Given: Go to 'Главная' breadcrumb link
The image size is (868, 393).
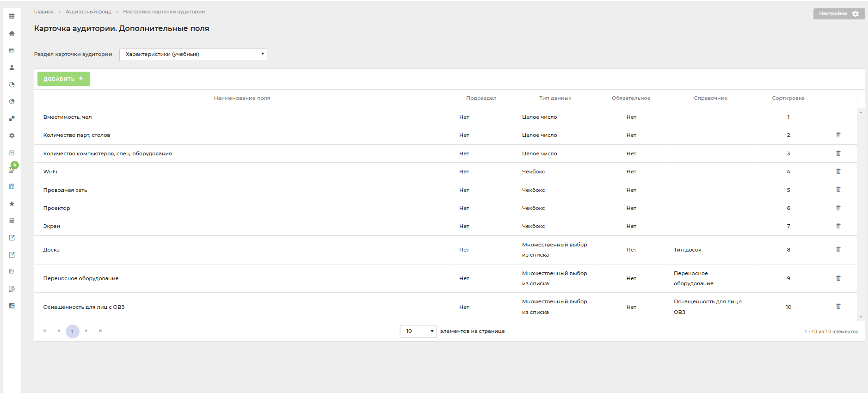Looking at the screenshot, I should click(x=44, y=12).
